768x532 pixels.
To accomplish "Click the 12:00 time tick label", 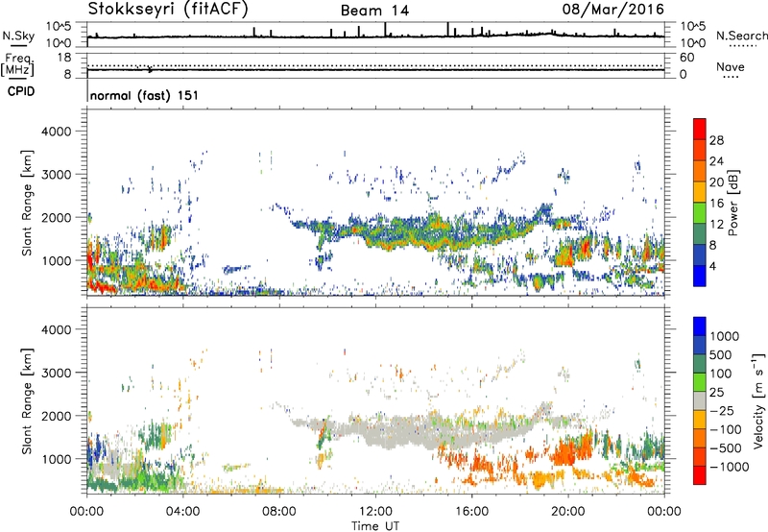I will (375, 512).
